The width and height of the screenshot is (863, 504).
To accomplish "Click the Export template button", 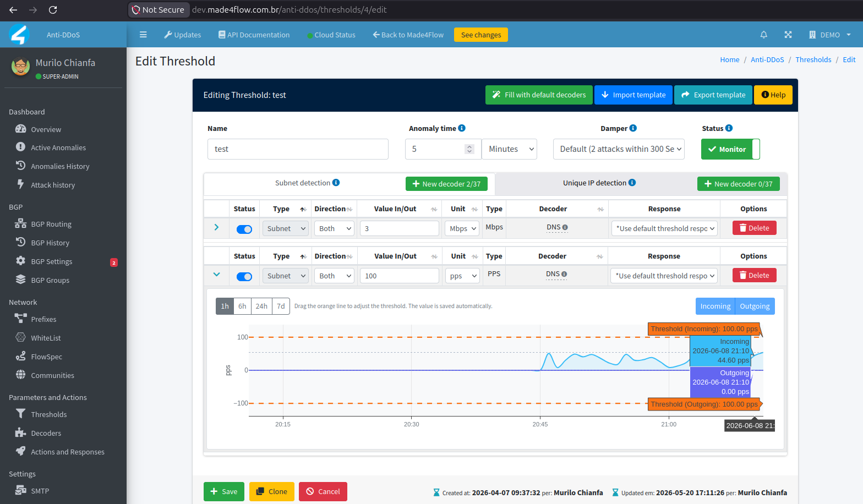I will [x=713, y=95].
